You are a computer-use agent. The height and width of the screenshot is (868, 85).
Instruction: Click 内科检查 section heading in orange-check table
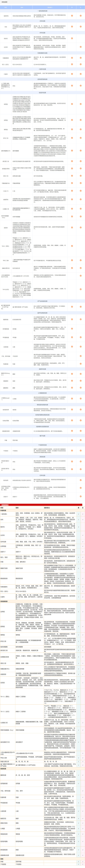(42, 21)
